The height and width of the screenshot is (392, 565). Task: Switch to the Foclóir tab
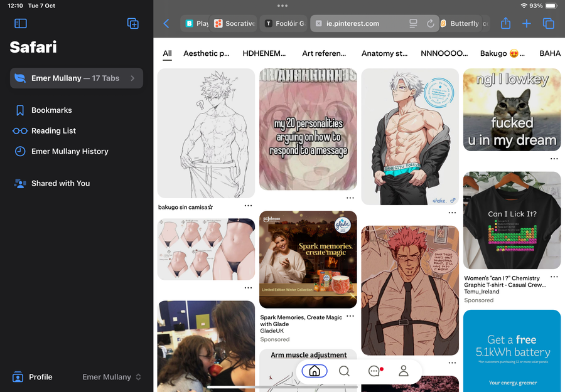click(x=284, y=23)
